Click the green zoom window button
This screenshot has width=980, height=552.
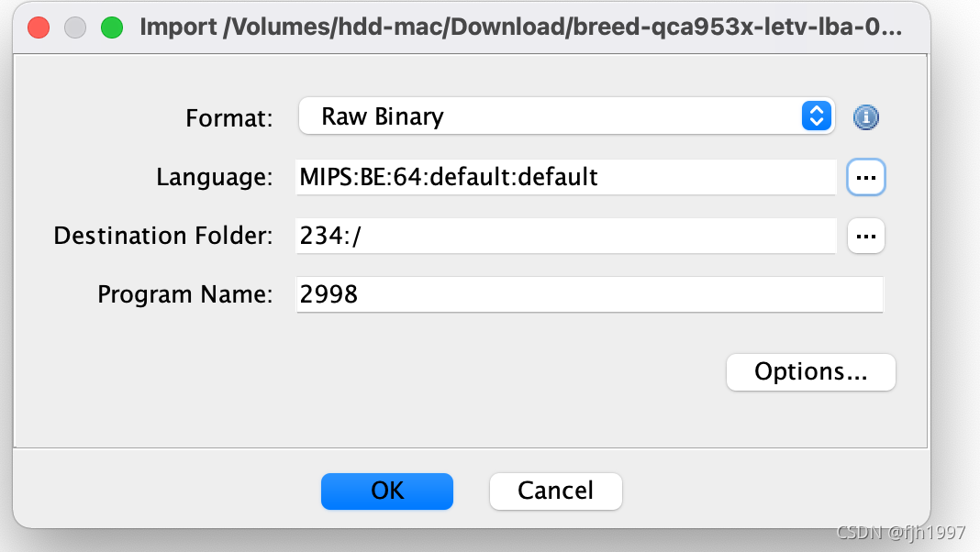coord(112,28)
